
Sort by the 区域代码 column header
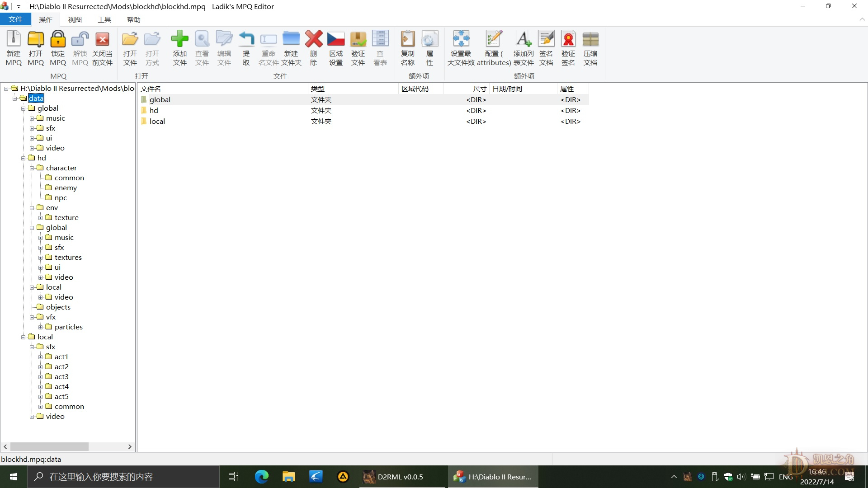421,89
